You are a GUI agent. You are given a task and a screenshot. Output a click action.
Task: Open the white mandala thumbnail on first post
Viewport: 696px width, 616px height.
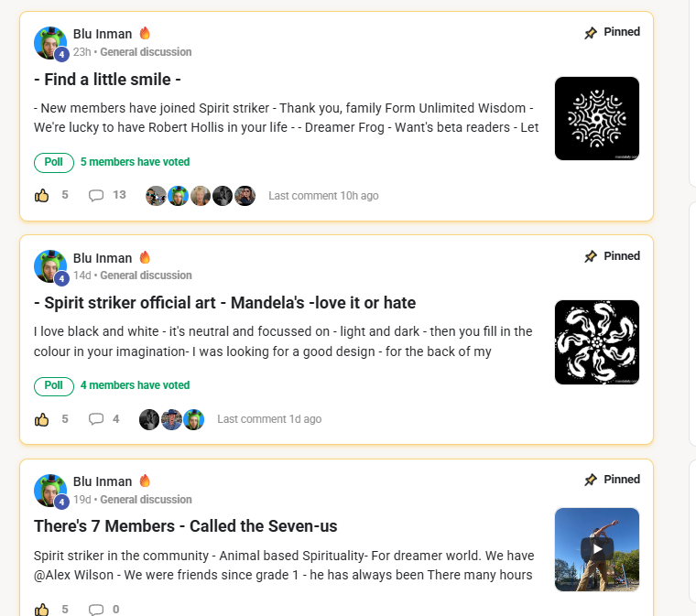coord(596,119)
